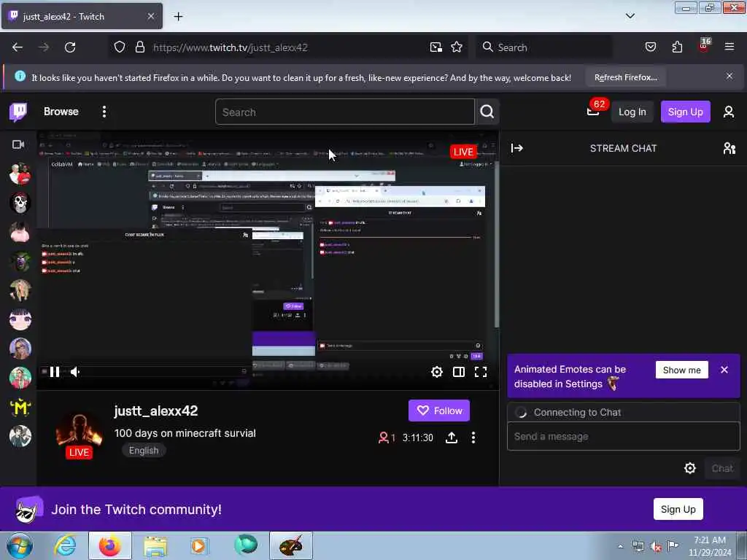Click the taskbar clock showing 7:21 AM
The width and height of the screenshot is (747, 560).
pyautogui.click(x=710, y=546)
